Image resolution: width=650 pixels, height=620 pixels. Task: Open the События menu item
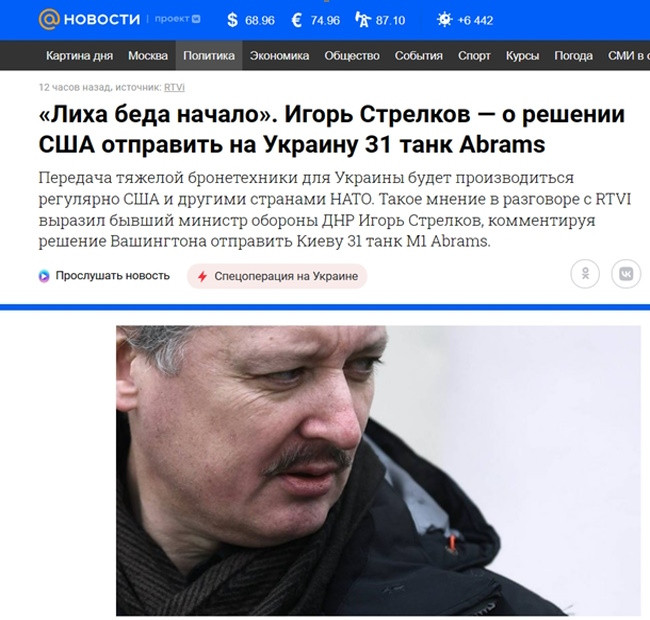(419, 56)
